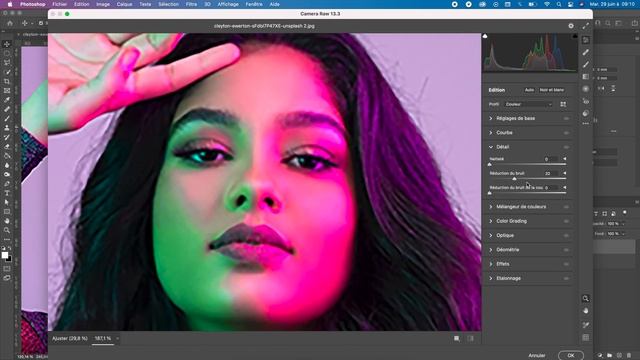
Task: Click the Annuler button
Action: [x=537, y=356]
